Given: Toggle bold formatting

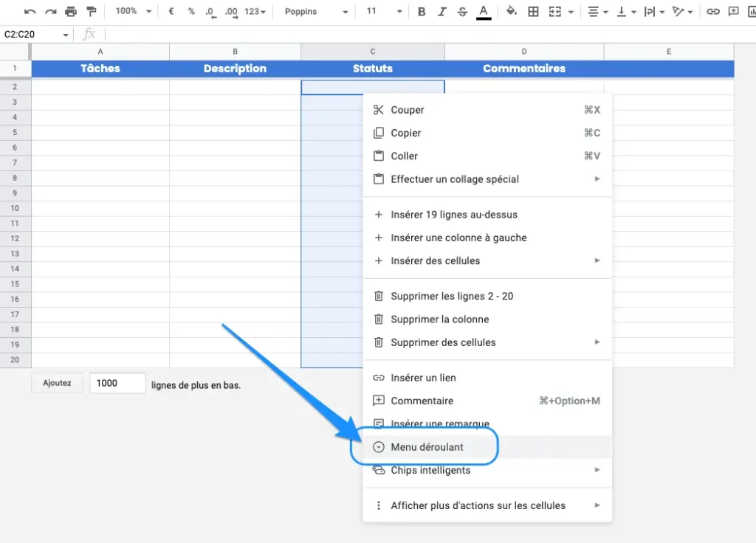Looking at the screenshot, I should tap(420, 11).
